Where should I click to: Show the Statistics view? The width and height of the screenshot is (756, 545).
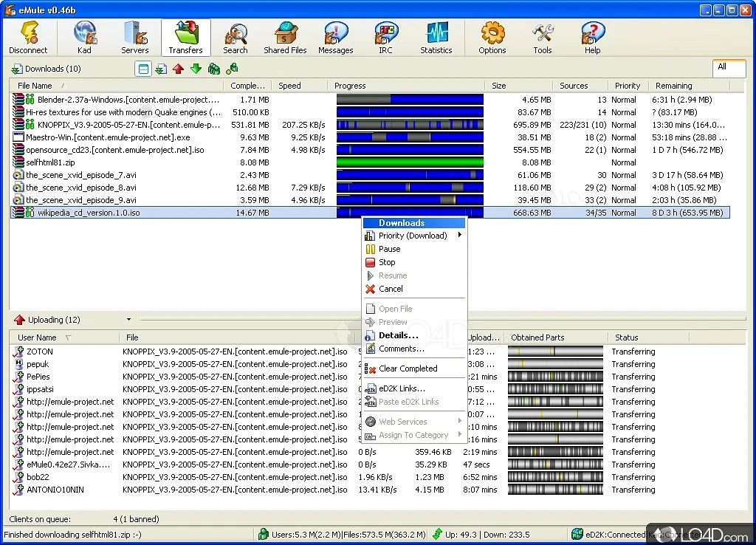[436, 37]
